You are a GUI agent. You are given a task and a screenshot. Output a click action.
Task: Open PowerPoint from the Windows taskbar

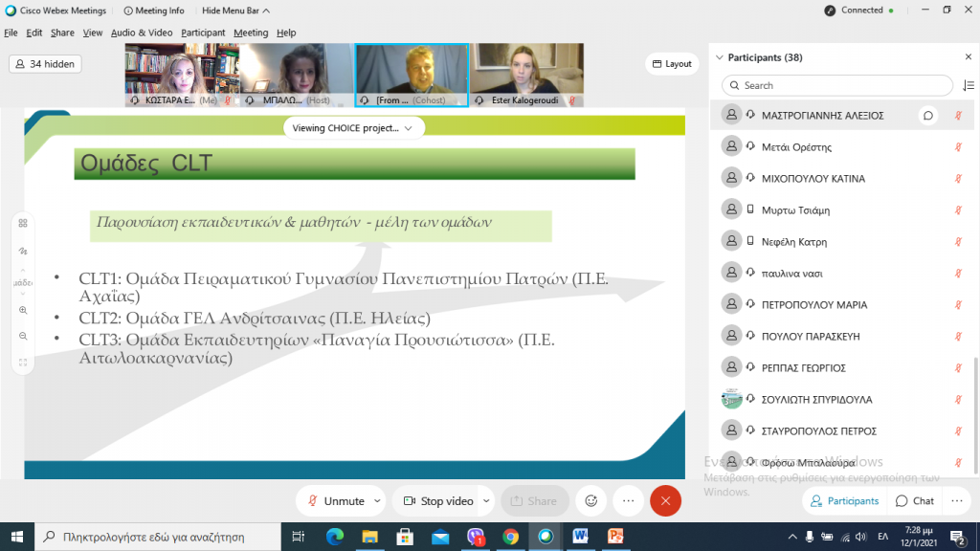(x=616, y=537)
